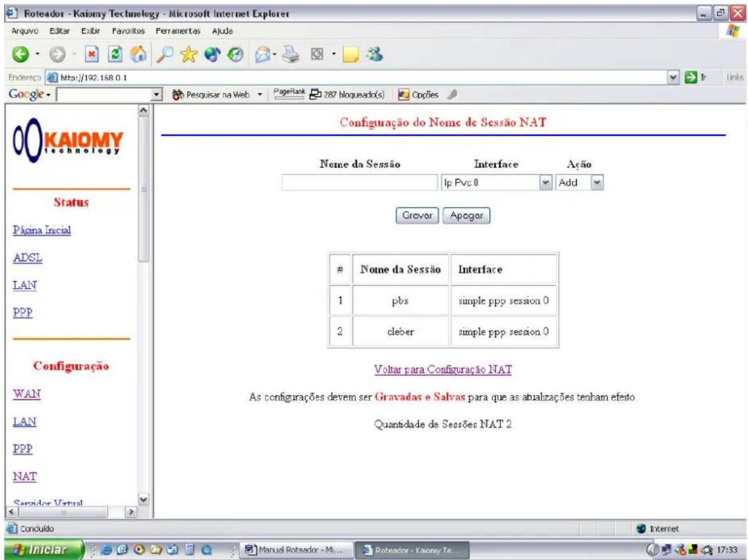Screen dimensions: 748x560
Task: Click the Nome da Sessão text field
Action: pos(359,183)
